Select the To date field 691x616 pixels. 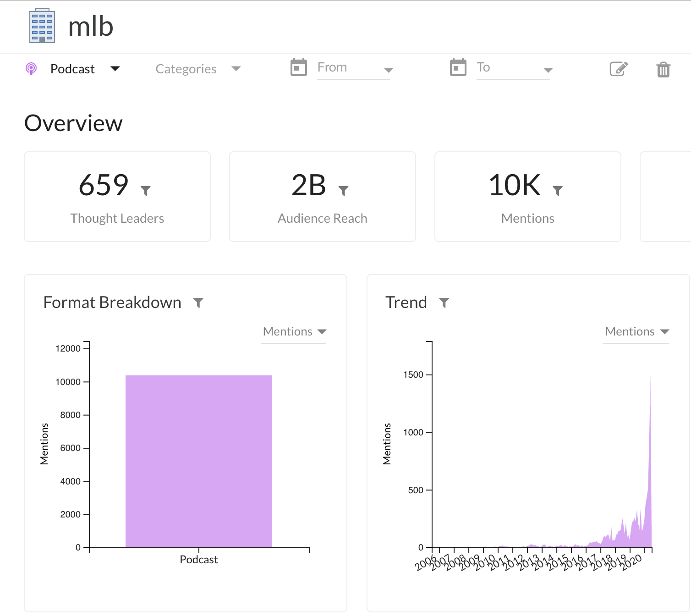click(x=513, y=68)
